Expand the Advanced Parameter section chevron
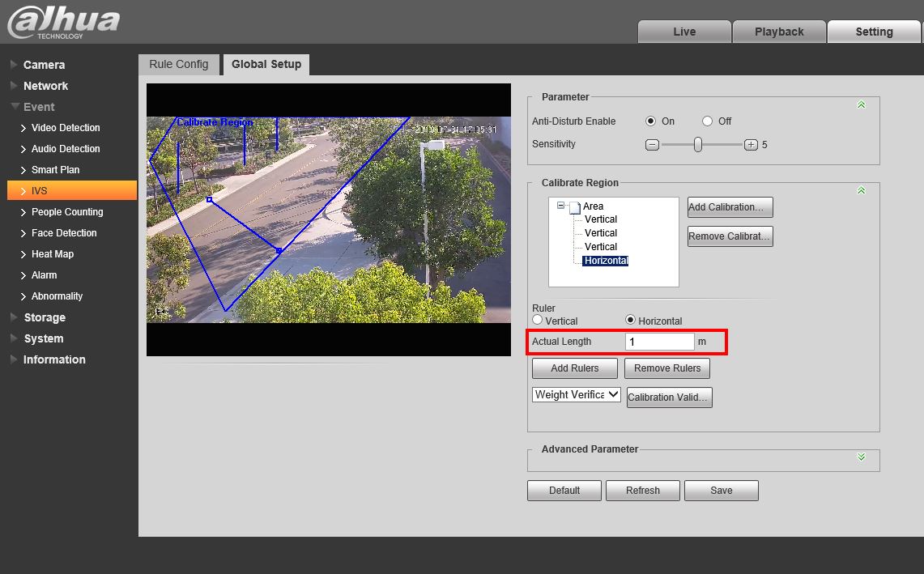The height and width of the screenshot is (574, 924). click(861, 457)
